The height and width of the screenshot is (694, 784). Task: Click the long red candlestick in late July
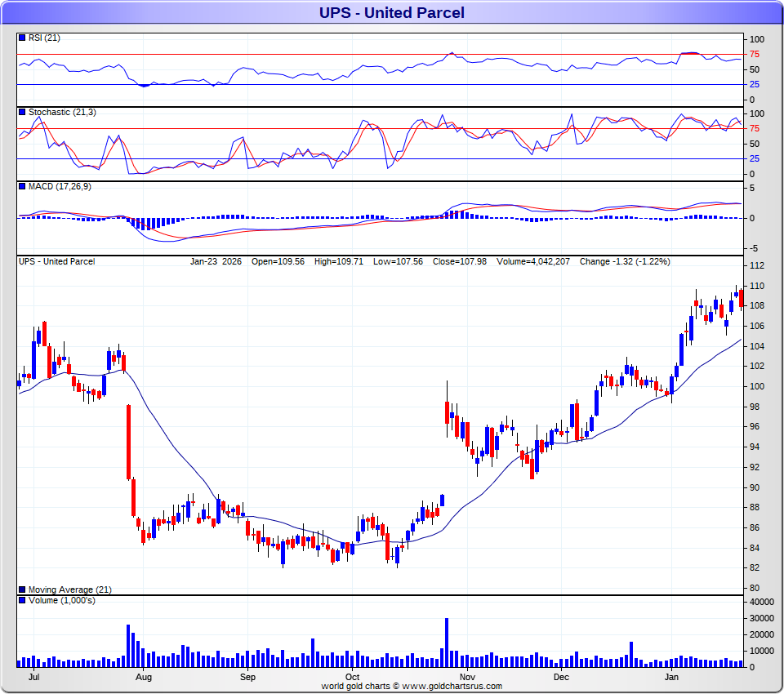(x=128, y=442)
